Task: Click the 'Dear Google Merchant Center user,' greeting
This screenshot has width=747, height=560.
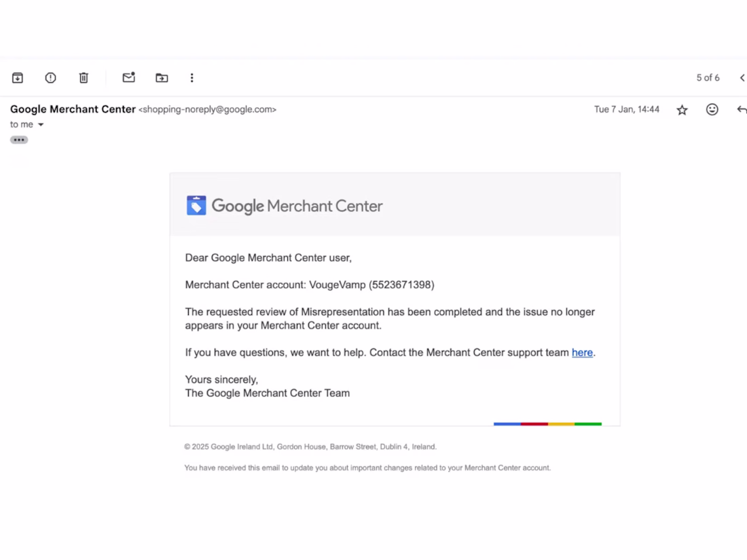Action: pos(268,258)
